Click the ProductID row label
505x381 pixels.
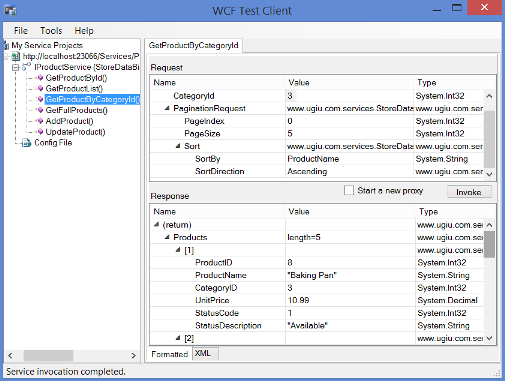pyautogui.click(x=214, y=263)
